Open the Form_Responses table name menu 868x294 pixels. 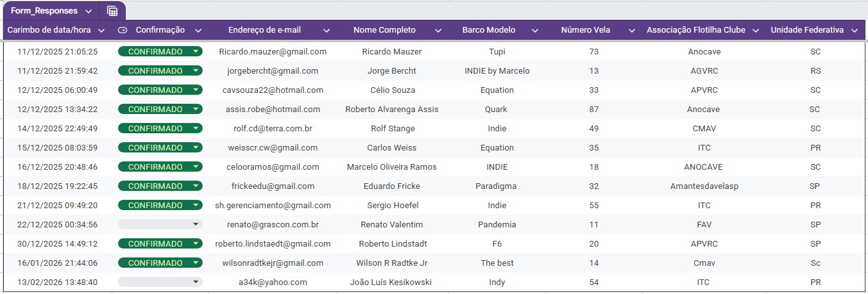88,12
